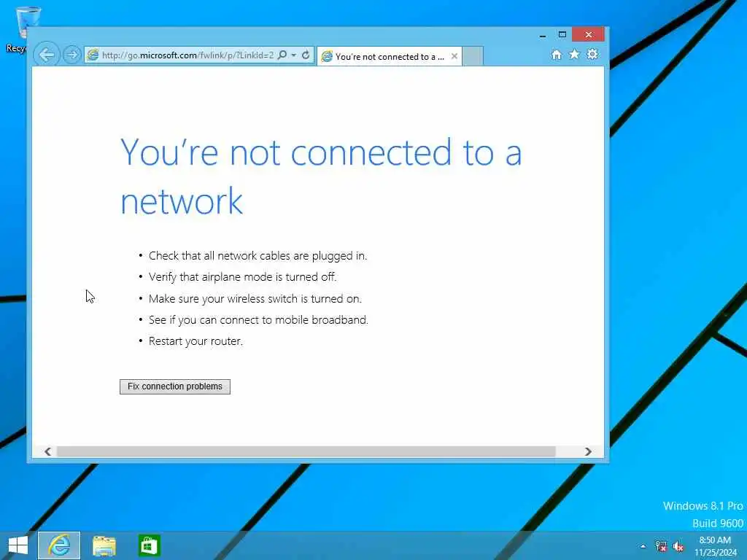Open the Windows Store taskbar icon
747x560 pixels.
tap(149, 545)
